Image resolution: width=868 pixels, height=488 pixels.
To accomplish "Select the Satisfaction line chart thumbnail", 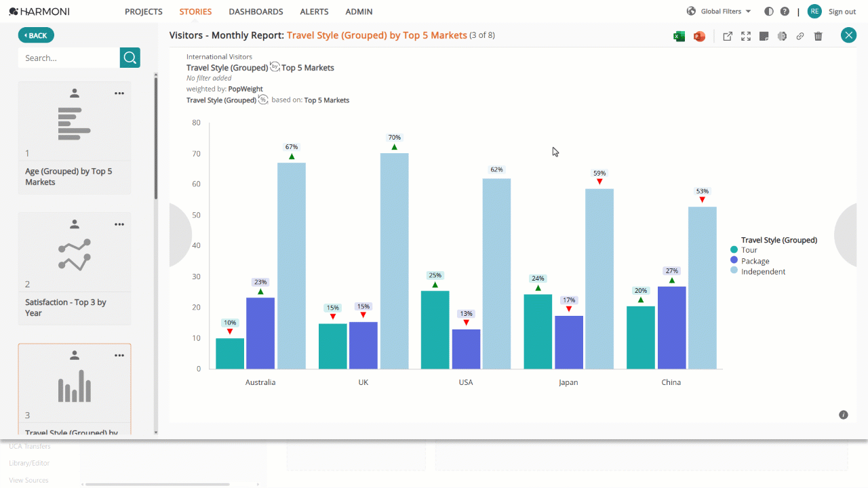I will coord(75,255).
